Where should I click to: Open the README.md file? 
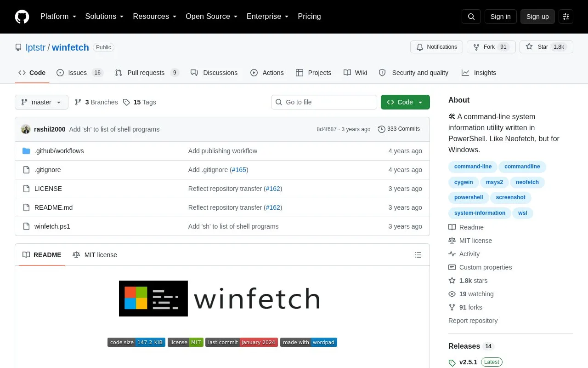pyautogui.click(x=53, y=207)
